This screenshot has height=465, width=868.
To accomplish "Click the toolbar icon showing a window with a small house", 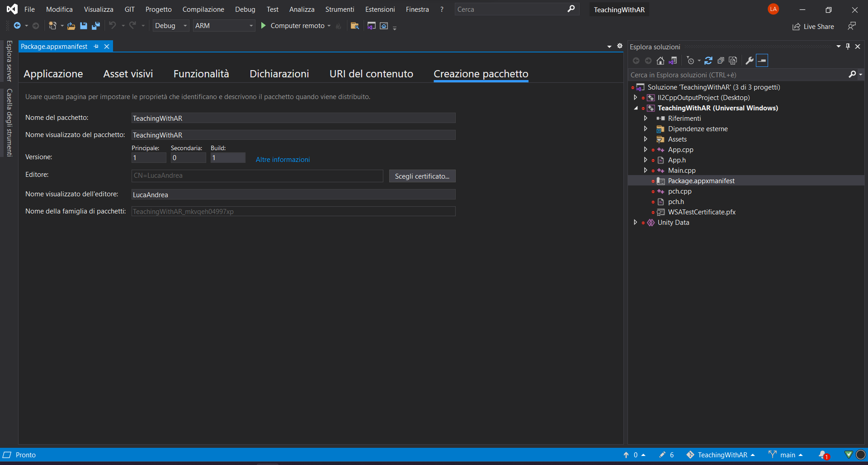I will pos(384,26).
